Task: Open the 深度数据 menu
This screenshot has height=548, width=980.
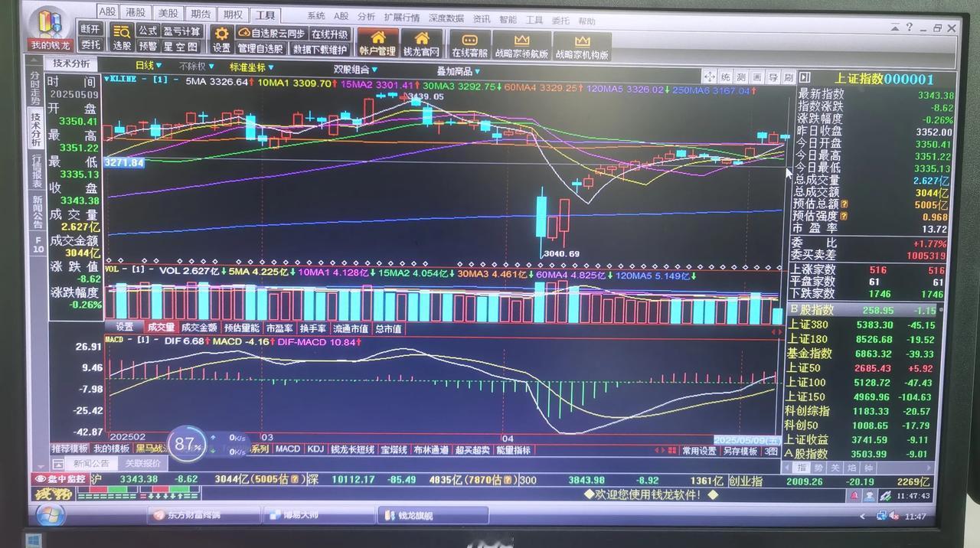Action: point(446,18)
